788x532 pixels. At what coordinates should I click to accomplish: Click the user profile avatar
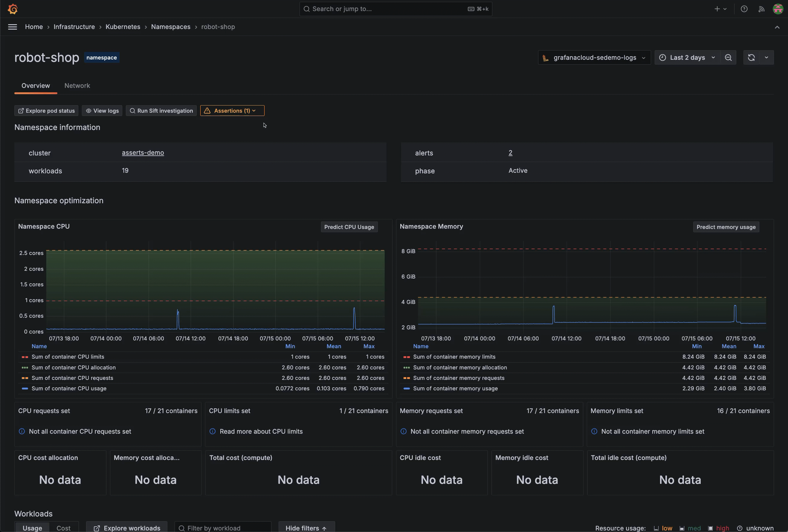coord(778,9)
